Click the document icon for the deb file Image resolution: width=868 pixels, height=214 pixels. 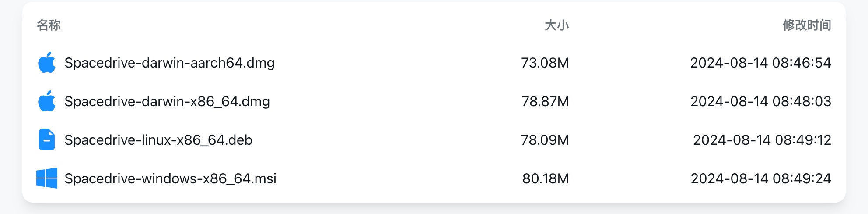tap(47, 140)
